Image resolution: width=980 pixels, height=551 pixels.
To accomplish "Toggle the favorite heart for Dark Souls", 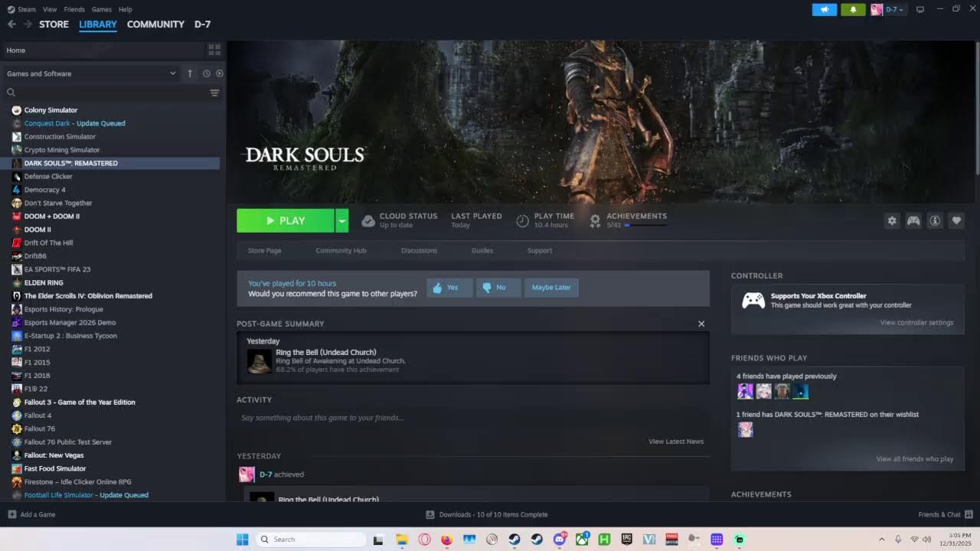I will (956, 220).
